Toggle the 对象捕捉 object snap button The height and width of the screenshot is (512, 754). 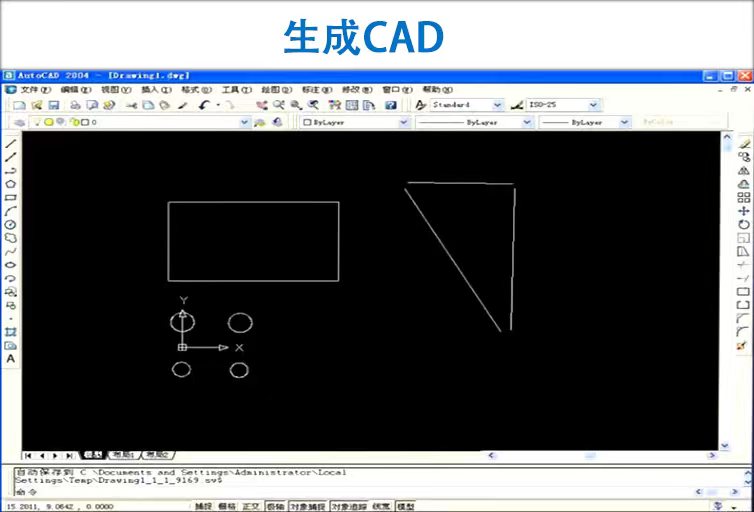(x=308, y=506)
